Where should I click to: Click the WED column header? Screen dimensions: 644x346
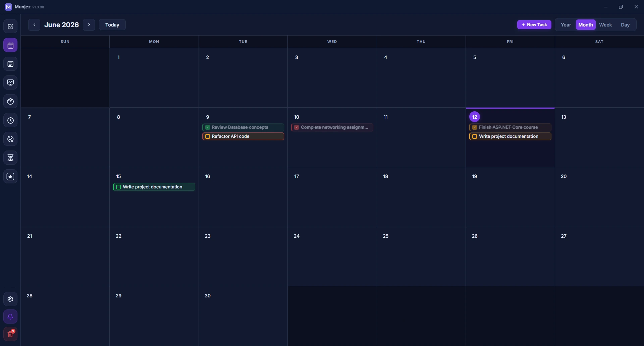[x=332, y=42]
